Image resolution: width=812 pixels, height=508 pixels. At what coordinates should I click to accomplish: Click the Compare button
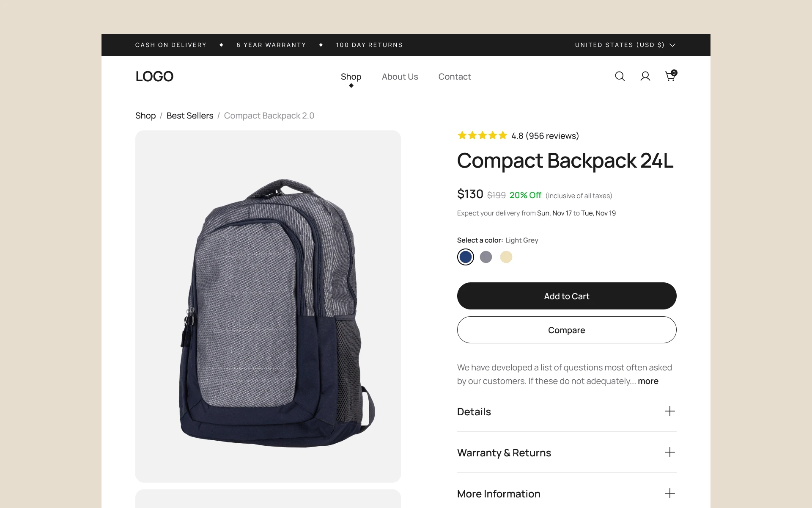pos(566,329)
